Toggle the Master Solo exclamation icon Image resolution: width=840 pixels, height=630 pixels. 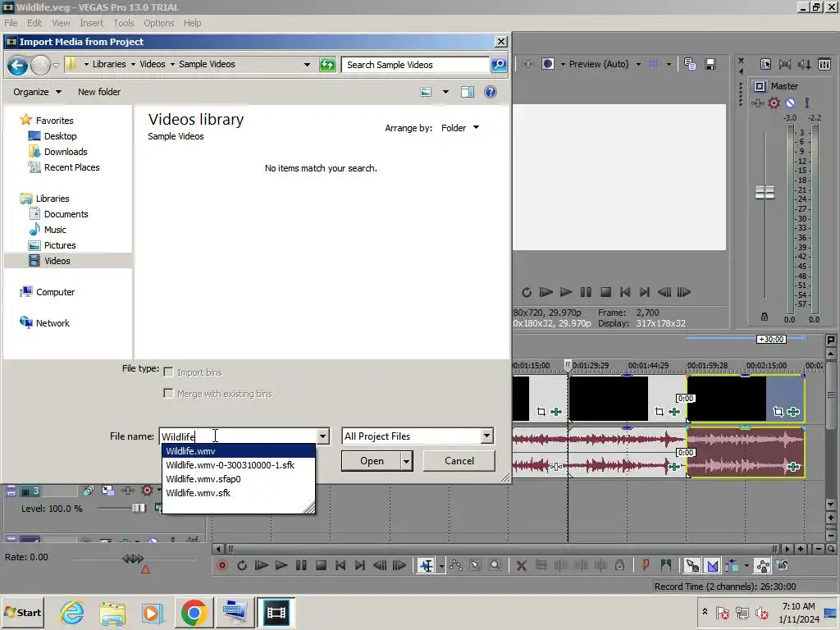coord(807,103)
